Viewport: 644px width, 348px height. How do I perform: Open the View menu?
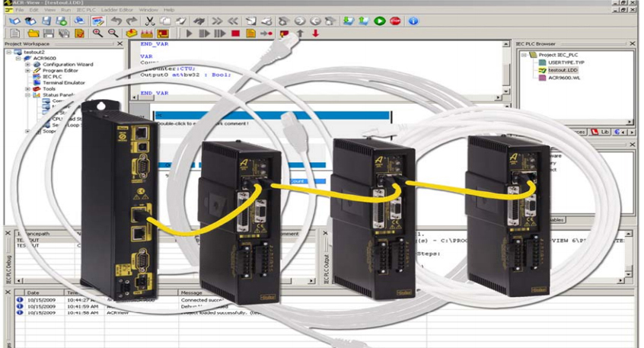(49, 9)
